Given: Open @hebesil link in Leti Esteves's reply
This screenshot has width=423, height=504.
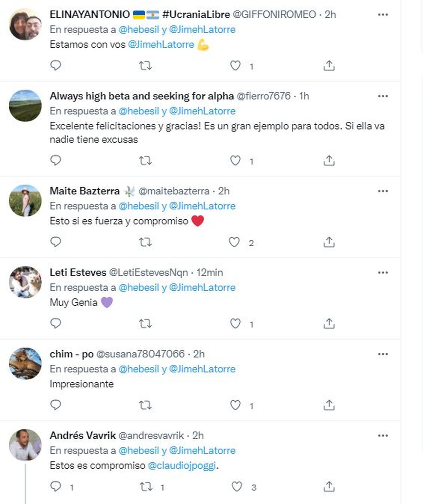Looking at the screenshot, I should 139,287.
